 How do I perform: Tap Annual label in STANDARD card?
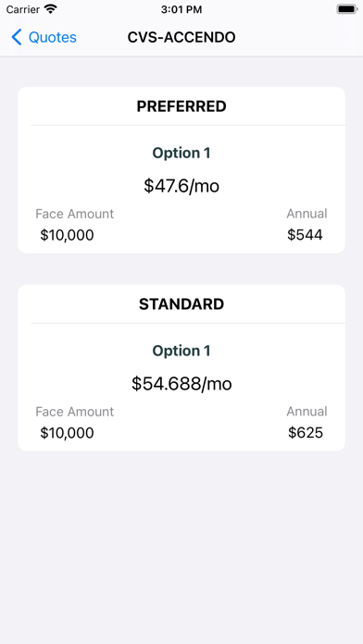pos(307,411)
